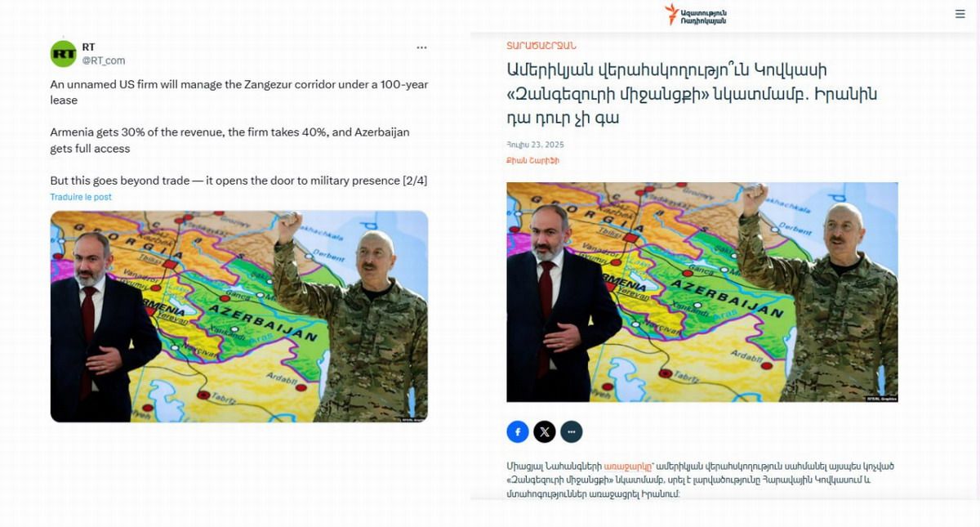
Task: Enlarge the article's main map photo
Action: point(702,292)
